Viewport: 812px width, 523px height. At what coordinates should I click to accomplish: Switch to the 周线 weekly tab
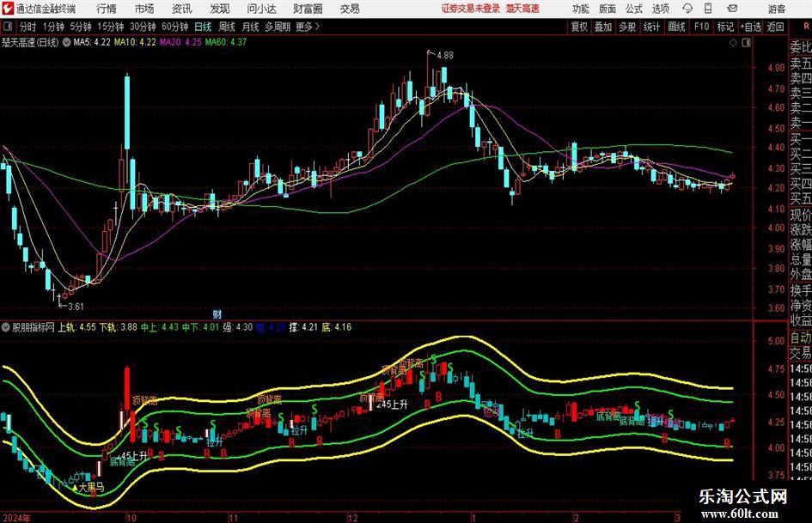pyautogui.click(x=226, y=27)
